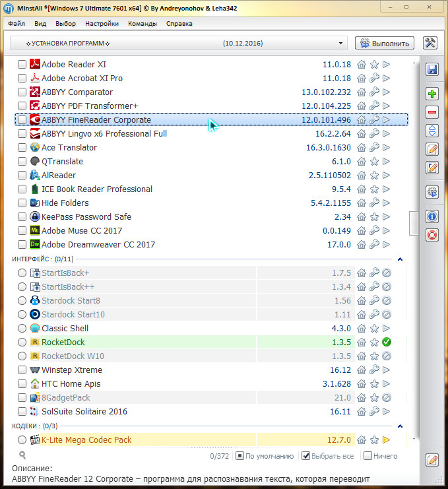The width and height of the screenshot is (448, 489).
Task: Click the scrollbar down arrow in list
Action: [x=414, y=439]
